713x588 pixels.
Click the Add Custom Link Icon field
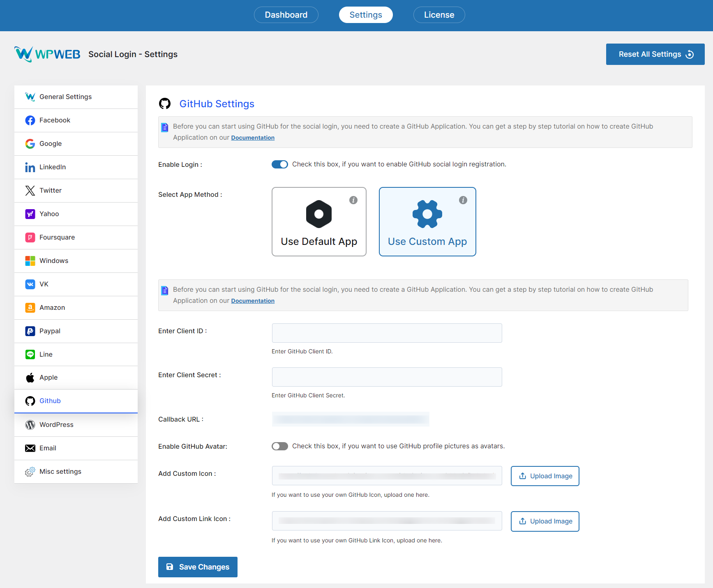coord(387,521)
